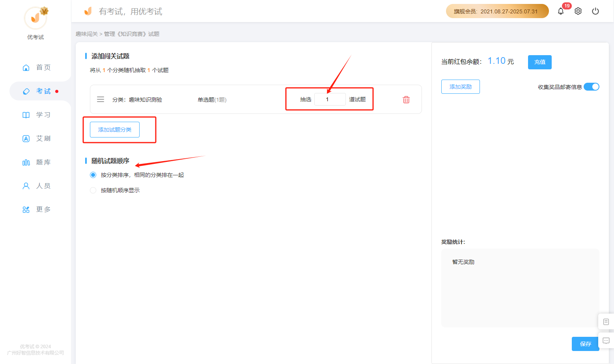Click the 1.10 balance amount

click(496, 61)
